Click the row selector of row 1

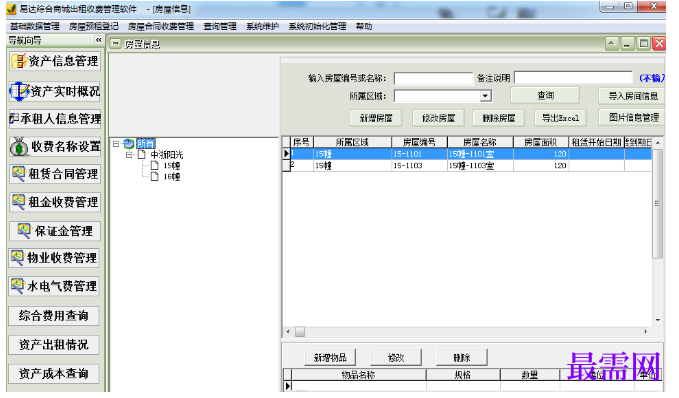tap(286, 154)
